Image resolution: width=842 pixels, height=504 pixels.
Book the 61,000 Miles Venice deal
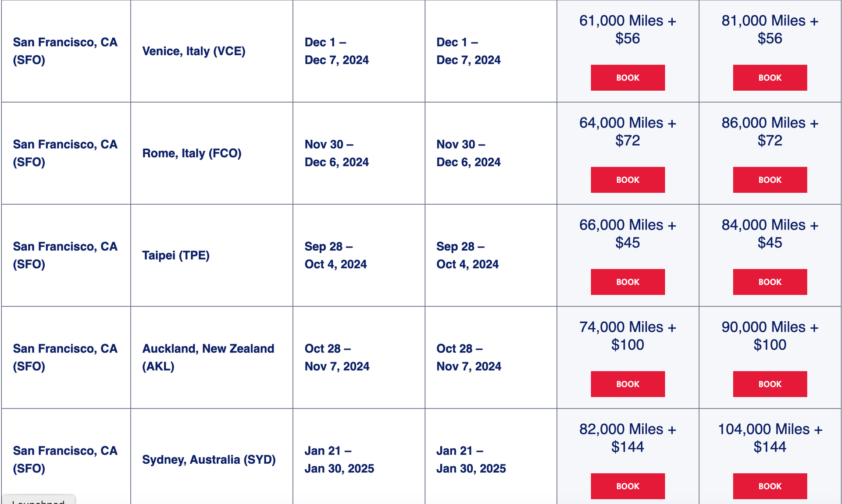pos(627,78)
